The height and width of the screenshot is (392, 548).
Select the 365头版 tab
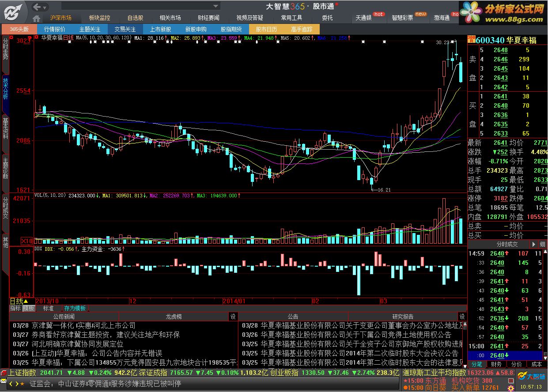(x=19, y=29)
